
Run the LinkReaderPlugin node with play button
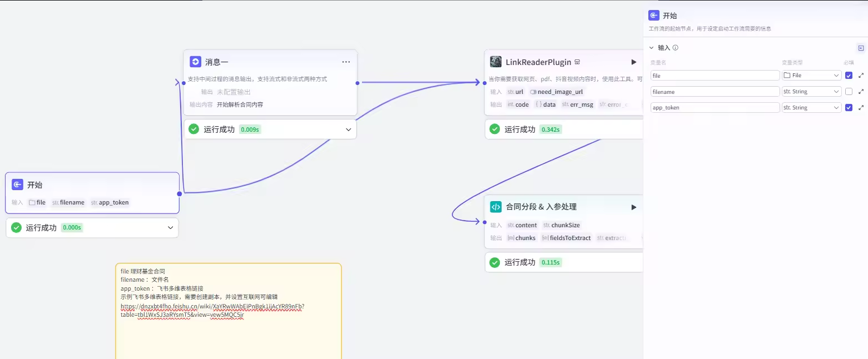(x=633, y=62)
